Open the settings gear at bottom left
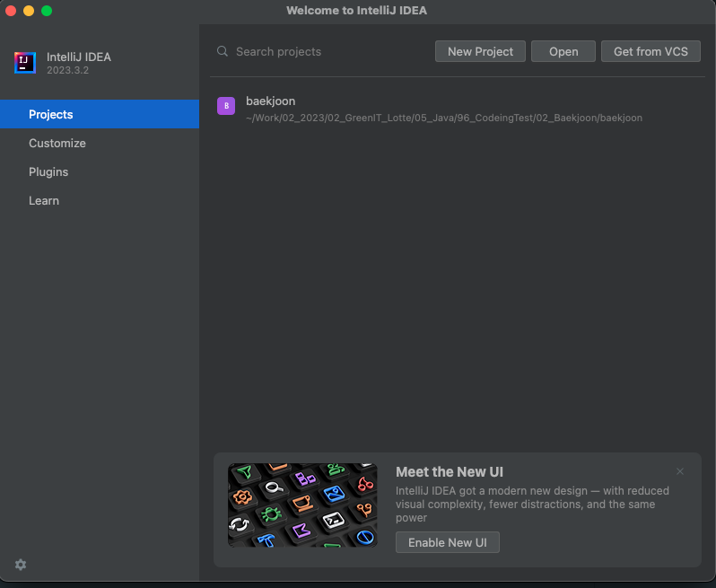The image size is (716, 588). [21, 565]
